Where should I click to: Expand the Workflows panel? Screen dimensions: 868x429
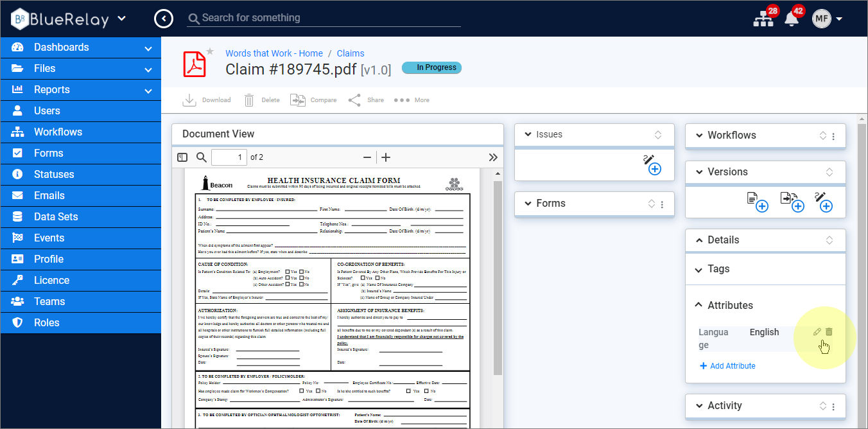click(699, 136)
